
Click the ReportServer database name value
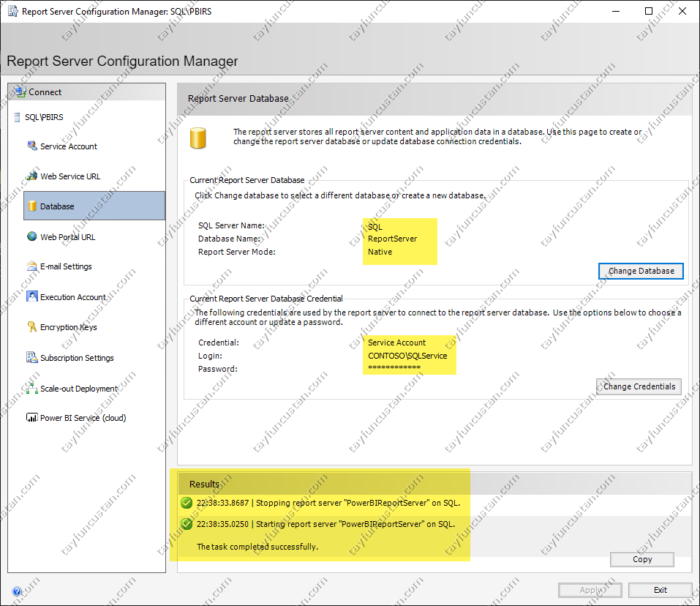click(x=392, y=239)
